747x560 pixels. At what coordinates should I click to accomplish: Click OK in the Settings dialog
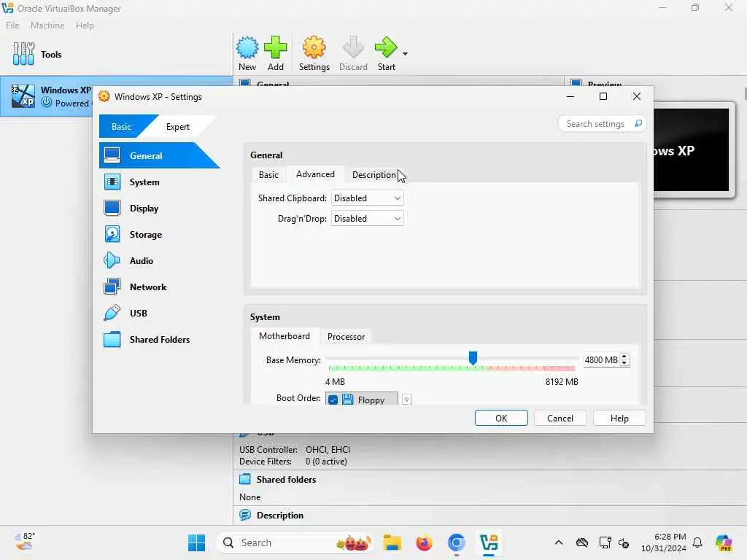click(501, 418)
